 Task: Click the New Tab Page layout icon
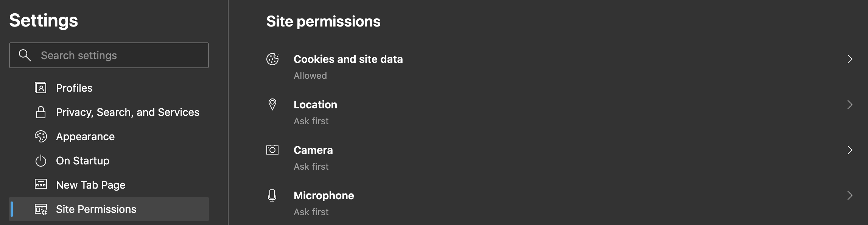pyautogui.click(x=40, y=184)
